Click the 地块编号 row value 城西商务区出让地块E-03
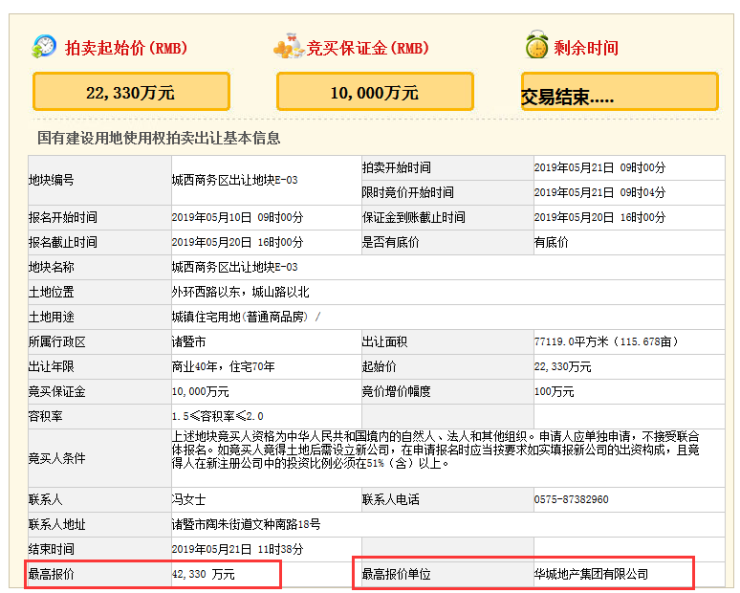Viewport: 740px width, 593px height. (234, 180)
